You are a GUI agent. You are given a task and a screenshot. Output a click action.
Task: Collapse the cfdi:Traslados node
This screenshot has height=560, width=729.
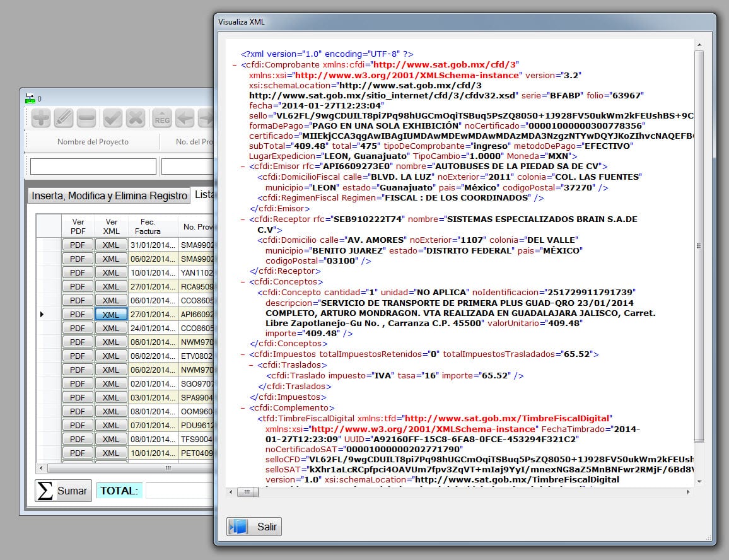[251, 365]
